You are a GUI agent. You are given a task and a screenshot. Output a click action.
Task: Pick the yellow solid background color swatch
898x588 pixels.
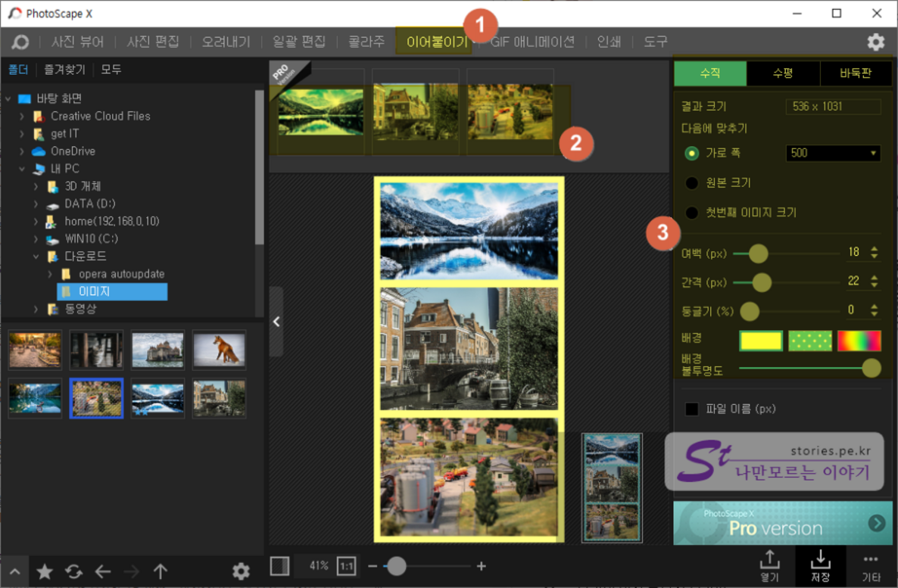tap(760, 341)
